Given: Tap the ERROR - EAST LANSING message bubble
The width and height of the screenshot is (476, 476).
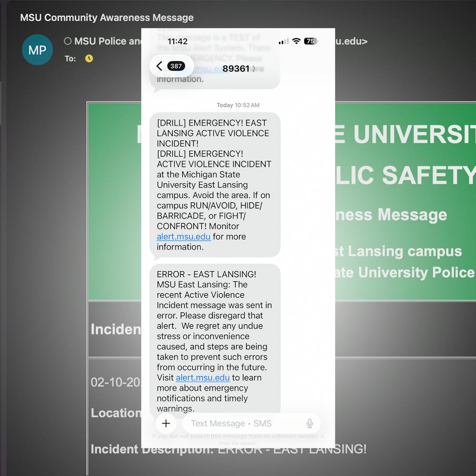Looking at the screenshot, I should point(215,333).
